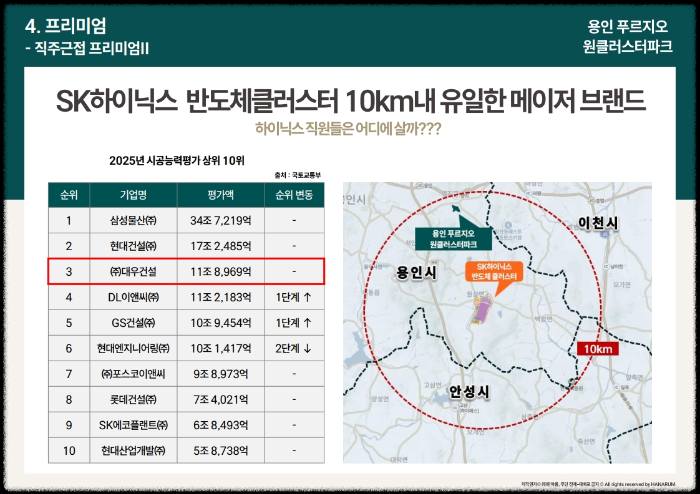Click the '기업명' column header

(x=133, y=195)
